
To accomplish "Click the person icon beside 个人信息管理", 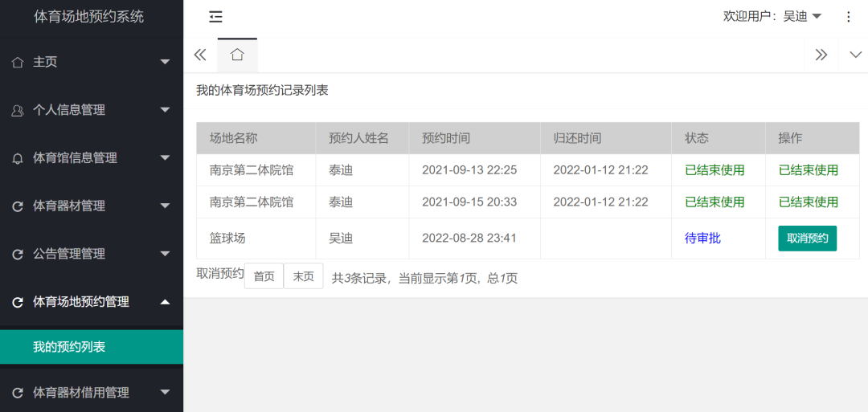I will (x=18, y=110).
